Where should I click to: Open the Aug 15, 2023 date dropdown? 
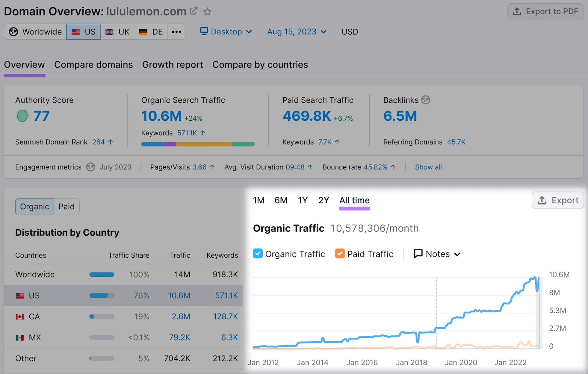coord(297,32)
